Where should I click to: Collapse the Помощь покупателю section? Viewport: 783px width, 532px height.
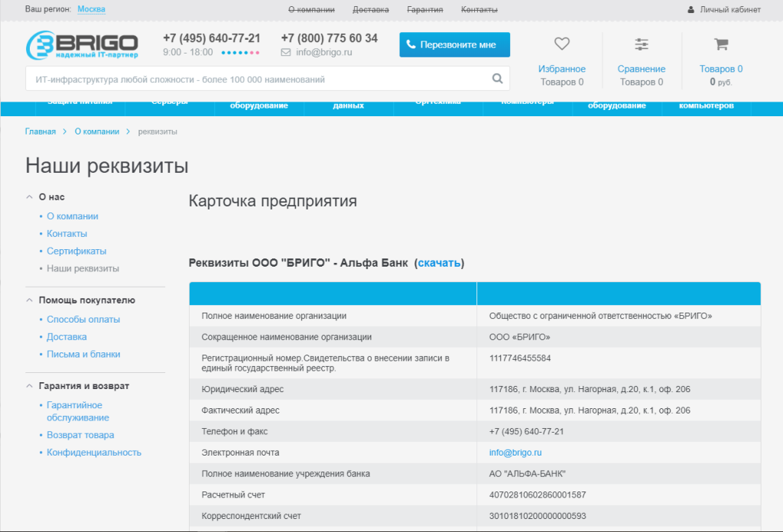pos(30,300)
